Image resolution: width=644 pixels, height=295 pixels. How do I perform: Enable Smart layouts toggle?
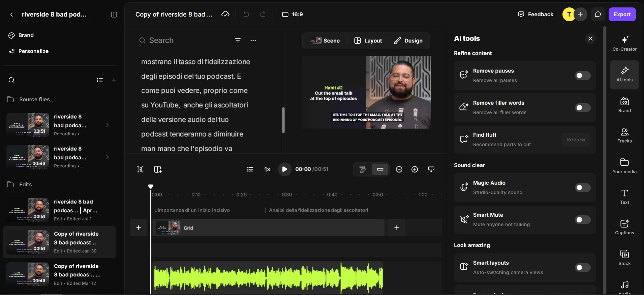582,268
